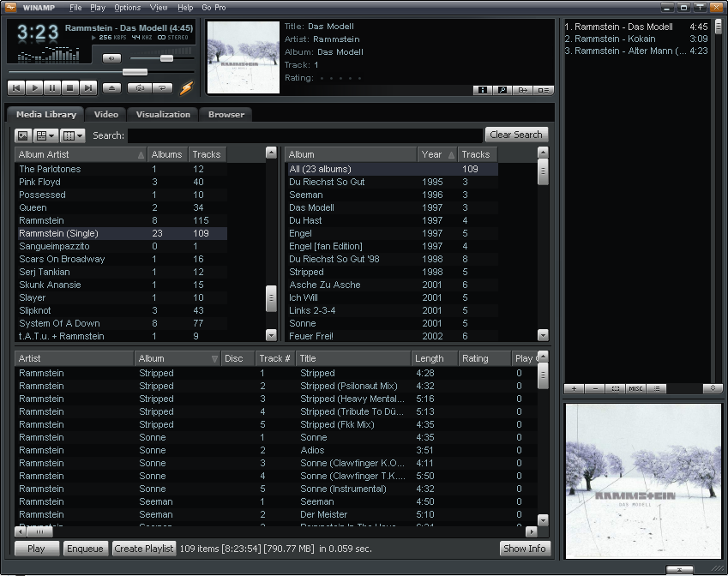Click the magnifier button in the info panel
Image resolution: width=728 pixels, height=576 pixels.
[502, 90]
